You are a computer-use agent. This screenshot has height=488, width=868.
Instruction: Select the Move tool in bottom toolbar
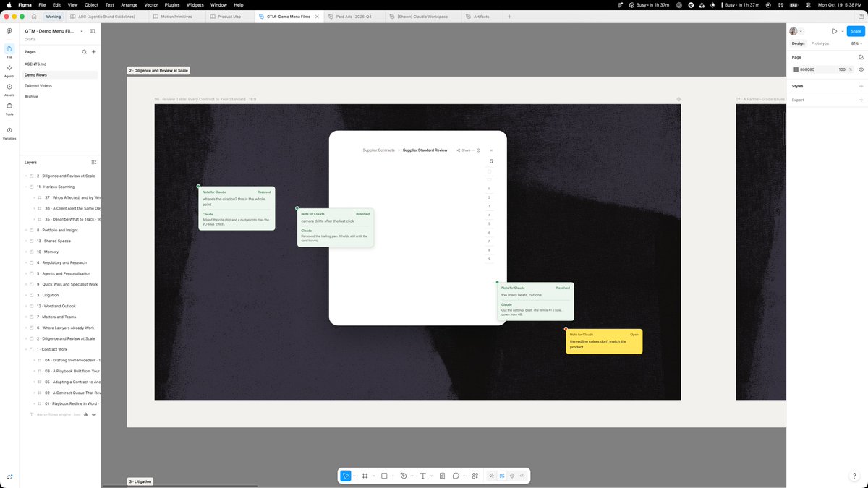coord(346,476)
